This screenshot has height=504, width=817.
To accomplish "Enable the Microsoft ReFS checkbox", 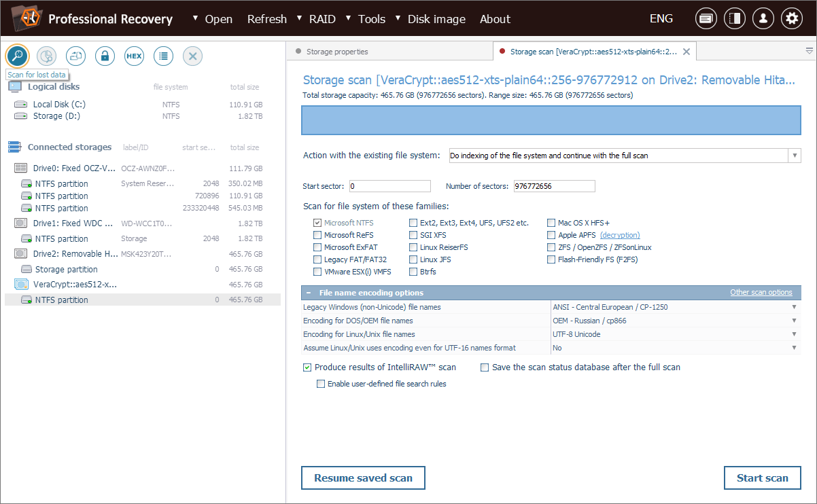I will tap(317, 235).
